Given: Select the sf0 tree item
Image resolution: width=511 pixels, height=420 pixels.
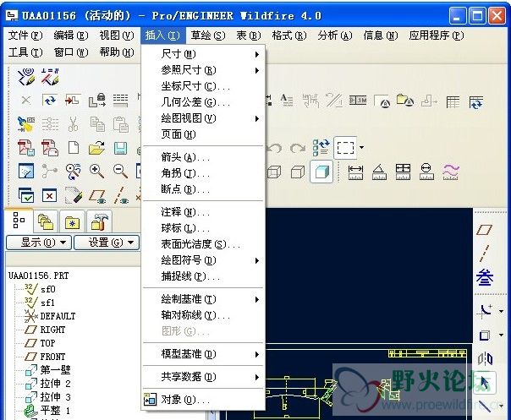Looking at the screenshot, I should click(40, 289).
